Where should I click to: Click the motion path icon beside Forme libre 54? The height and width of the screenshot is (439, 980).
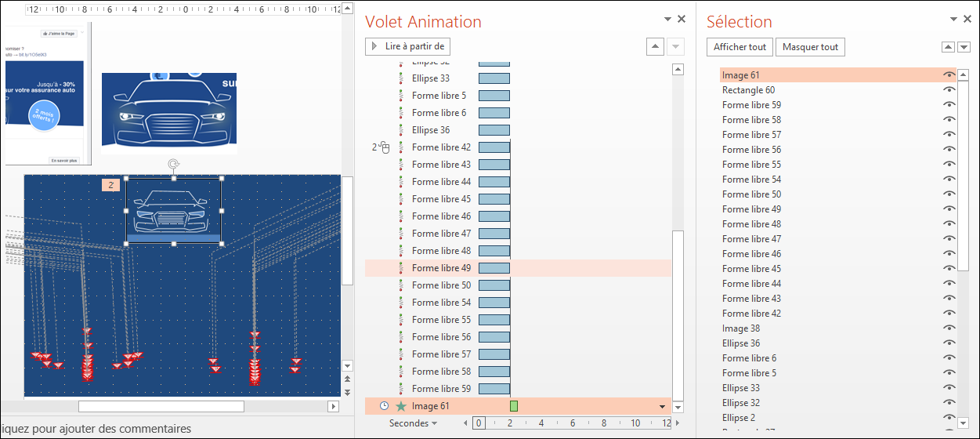point(401,303)
